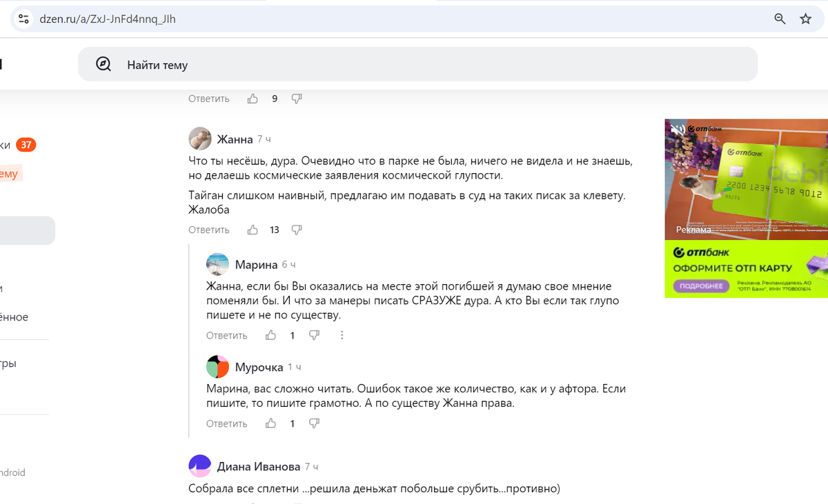Click the 37 notification badge in sidebar
The width and height of the screenshot is (828, 504).
click(x=26, y=145)
